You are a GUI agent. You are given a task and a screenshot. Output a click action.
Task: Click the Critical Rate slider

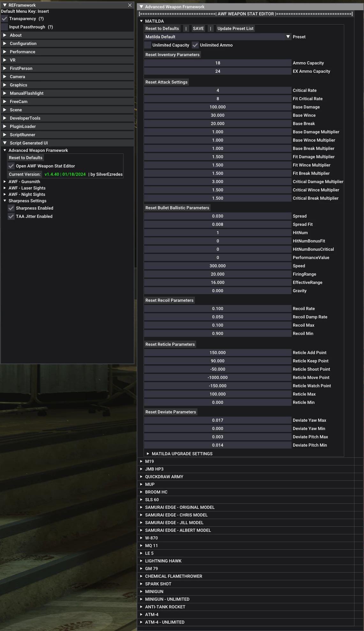[218, 90]
